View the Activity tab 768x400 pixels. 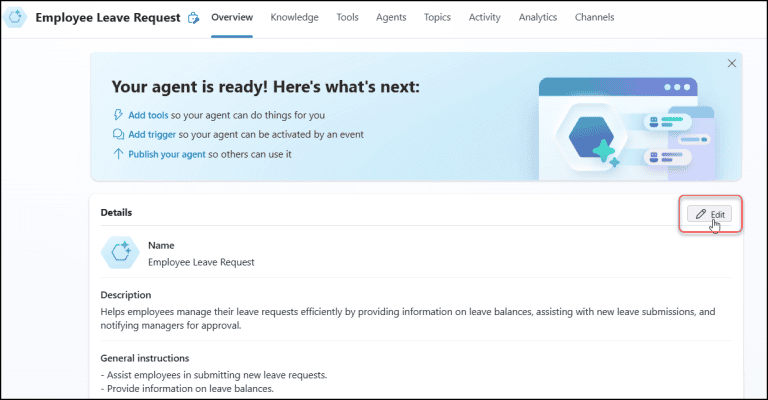tap(484, 17)
